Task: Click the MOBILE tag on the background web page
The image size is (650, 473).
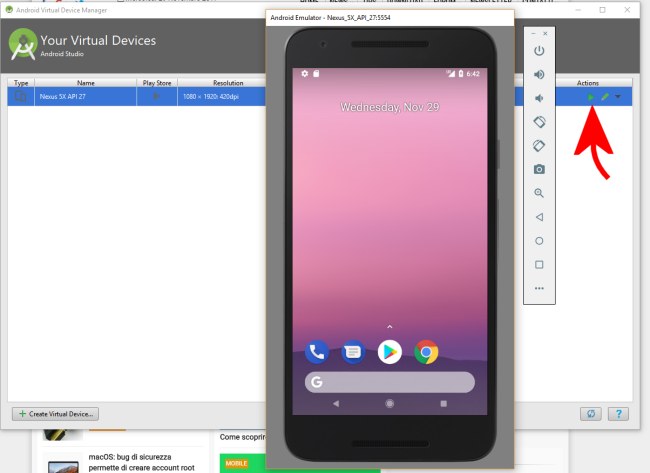Action: [x=236, y=463]
